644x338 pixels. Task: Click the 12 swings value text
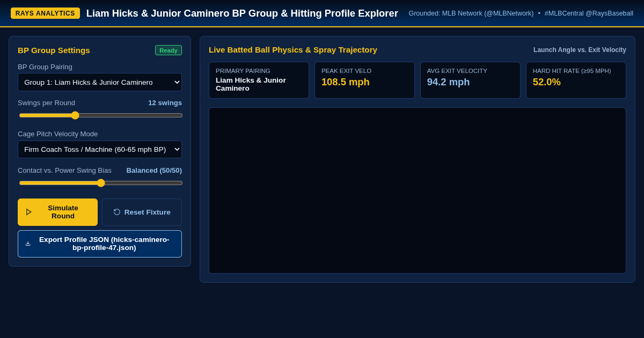pos(165,103)
